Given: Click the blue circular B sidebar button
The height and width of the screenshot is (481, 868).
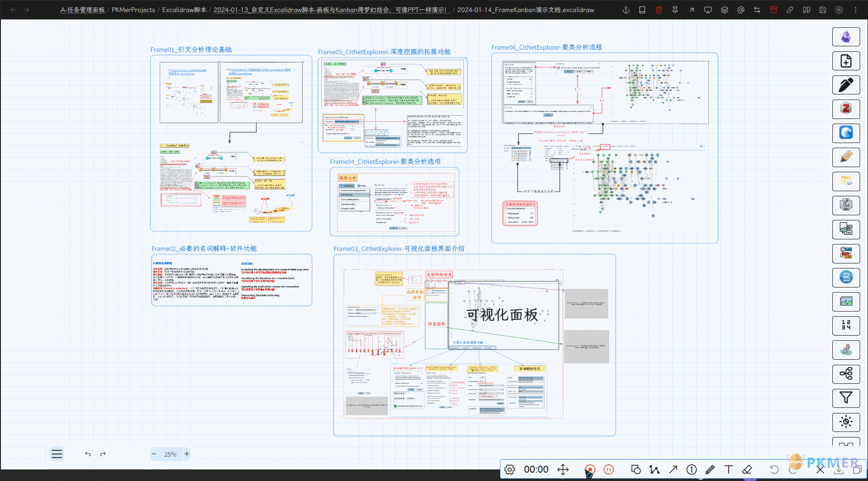Looking at the screenshot, I should tap(846, 278).
